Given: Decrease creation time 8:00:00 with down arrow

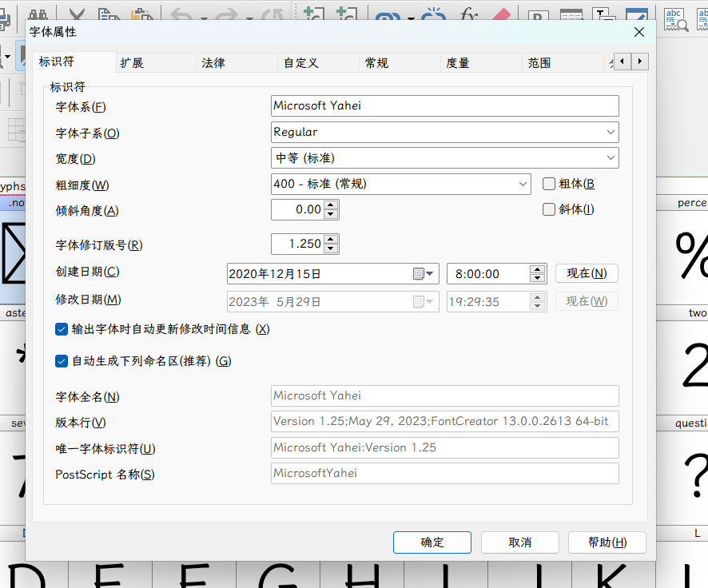Looking at the screenshot, I should pos(537,278).
